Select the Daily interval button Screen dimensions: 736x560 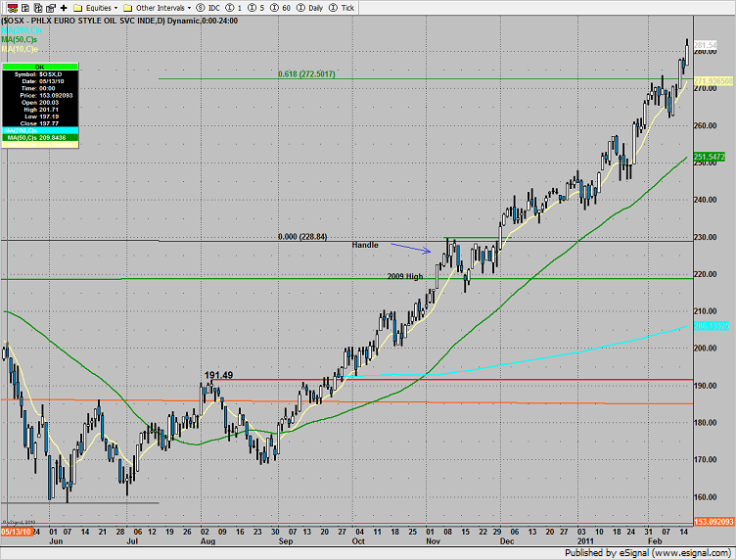(x=313, y=7)
